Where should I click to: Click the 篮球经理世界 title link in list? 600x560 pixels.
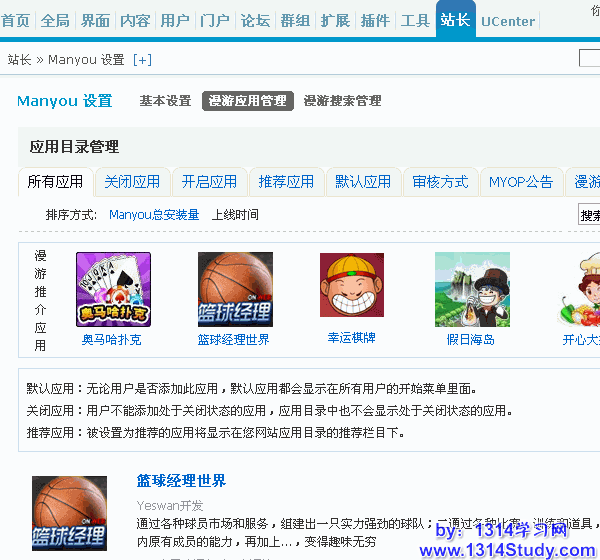181,481
